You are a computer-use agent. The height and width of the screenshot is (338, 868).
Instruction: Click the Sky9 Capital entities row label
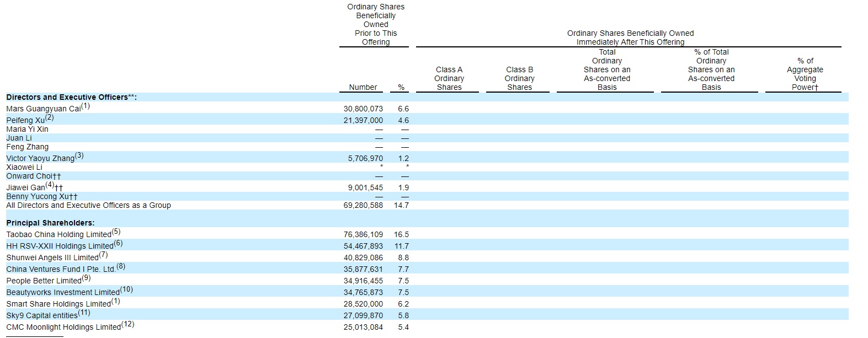coord(41,315)
